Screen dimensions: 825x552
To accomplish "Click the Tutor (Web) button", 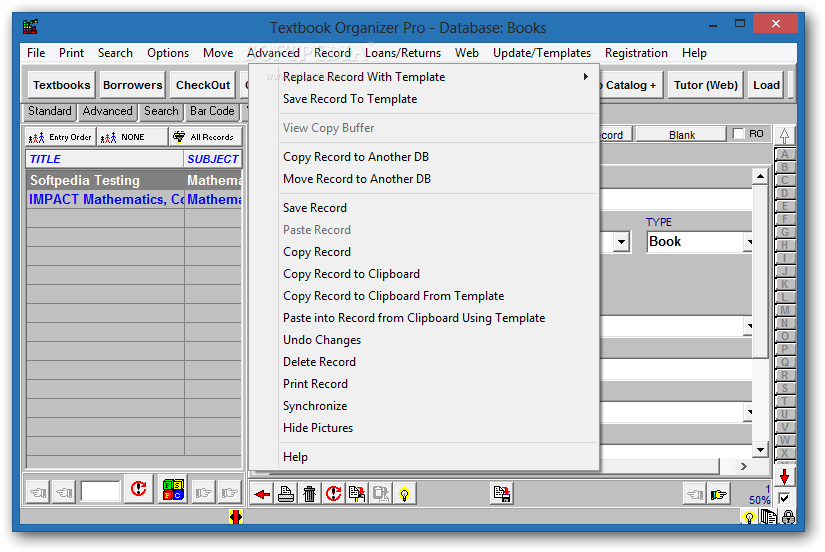I will pyautogui.click(x=706, y=85).
